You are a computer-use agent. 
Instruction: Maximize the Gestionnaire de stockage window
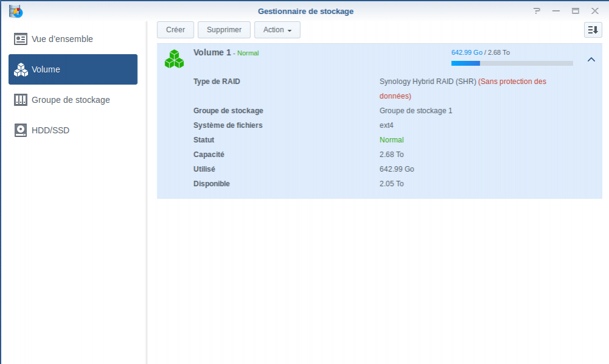pyautogui.click(x=576, y=11)
